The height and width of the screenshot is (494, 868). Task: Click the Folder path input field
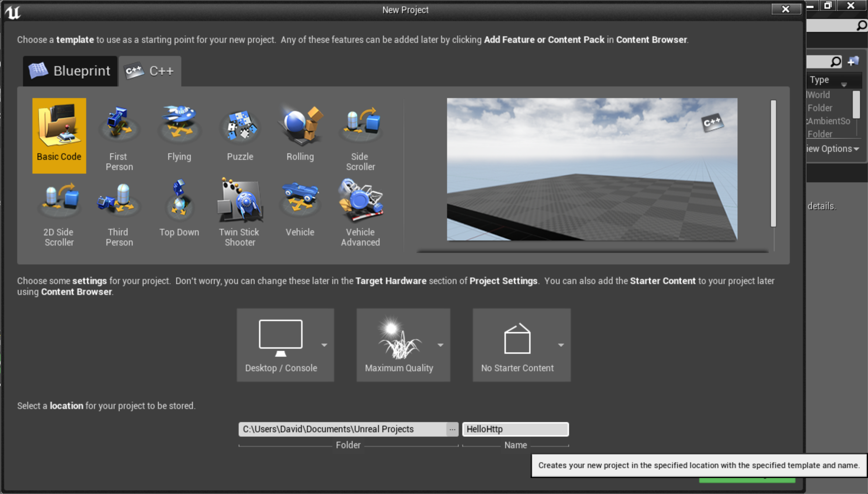tap(342, 430)
